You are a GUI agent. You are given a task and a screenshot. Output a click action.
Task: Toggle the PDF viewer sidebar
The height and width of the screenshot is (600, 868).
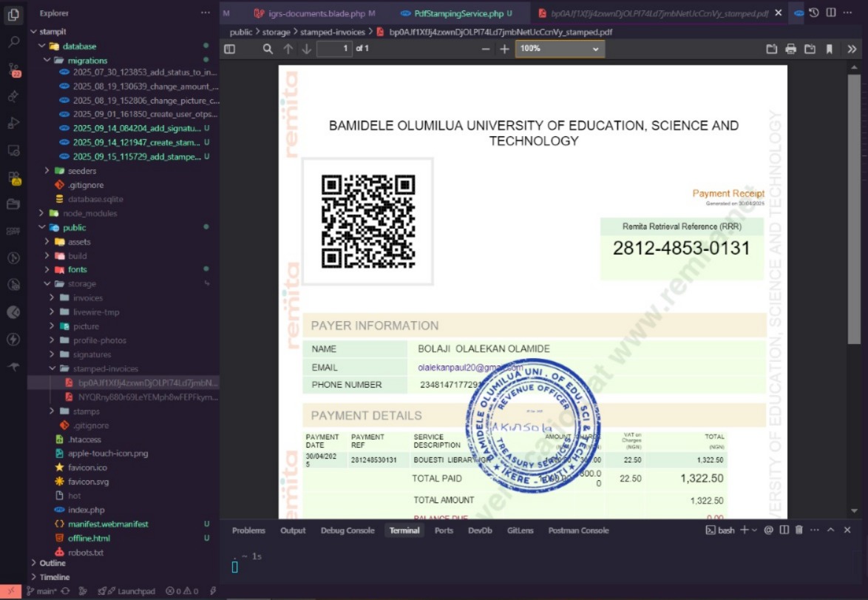tap(229, 49)
